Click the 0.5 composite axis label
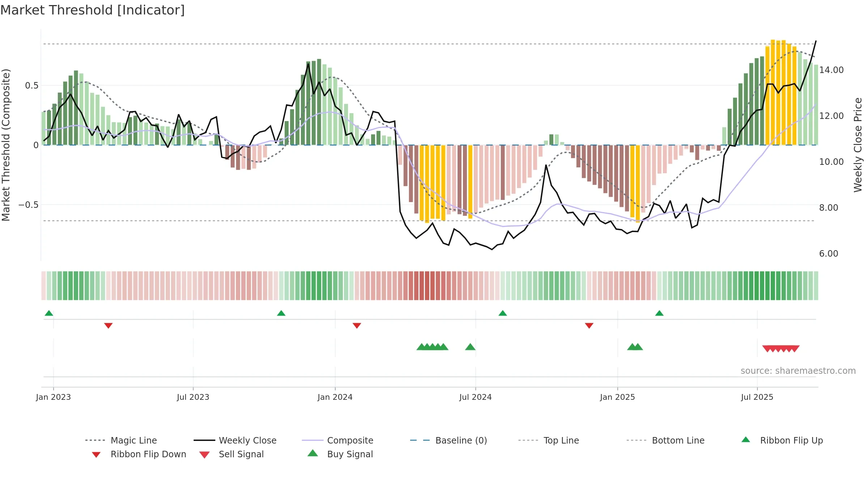 click(x=32, y=85)
